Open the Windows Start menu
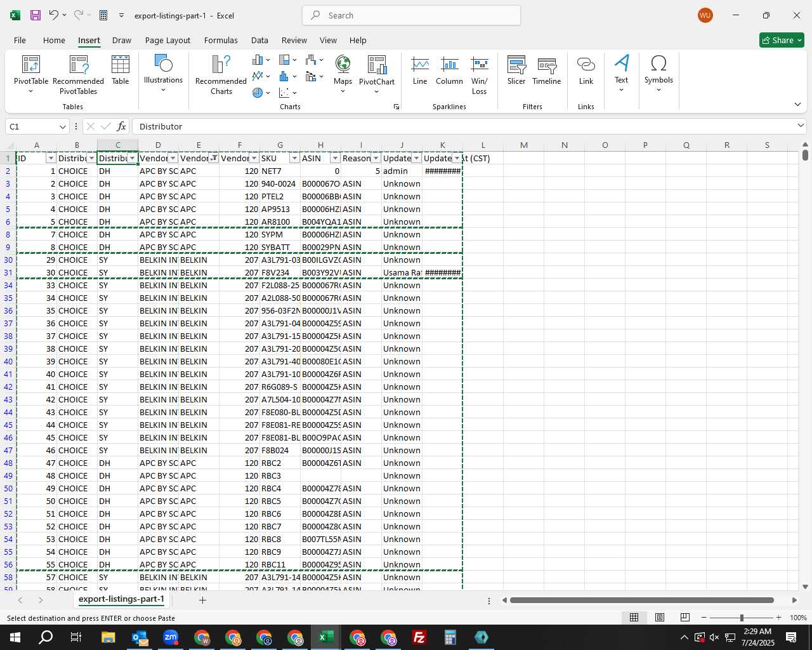This screenshot has height=650, width=812. (15, 637)
